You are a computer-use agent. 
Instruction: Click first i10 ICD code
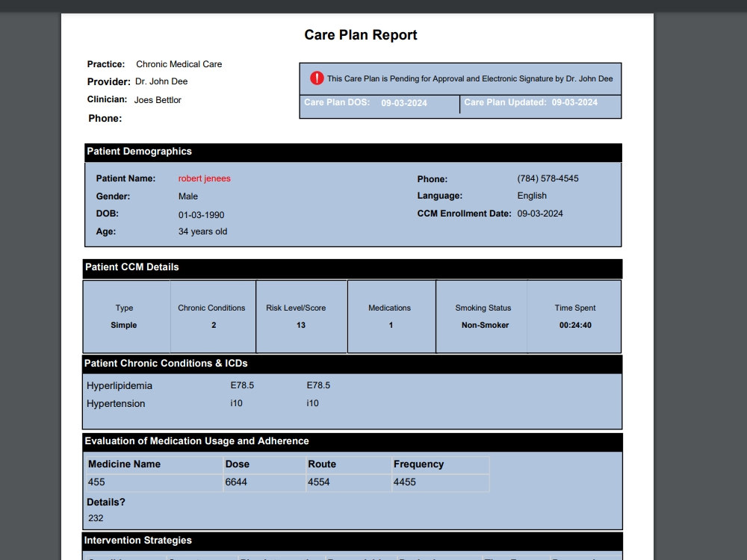click(236, 403)
